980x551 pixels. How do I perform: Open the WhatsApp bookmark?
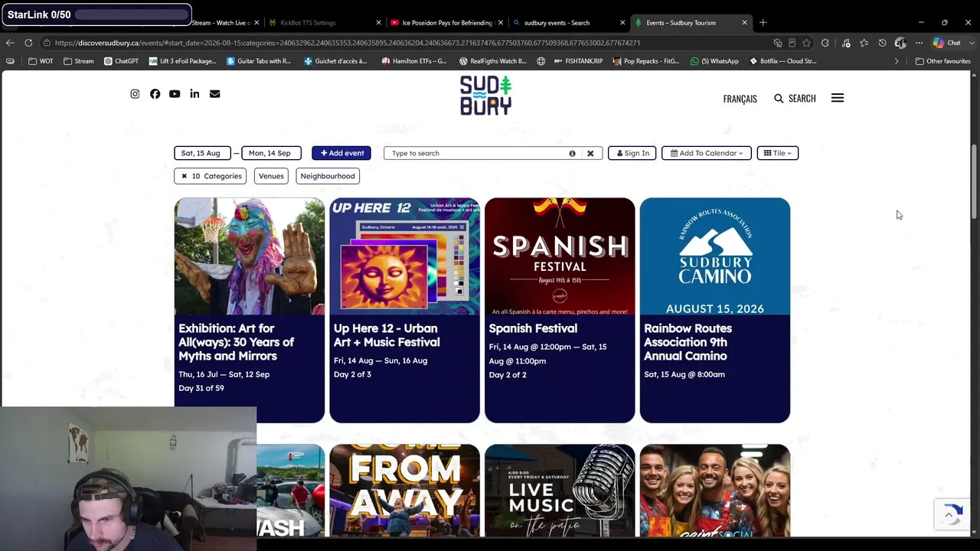pyautogui.click(x=714, y=61)
